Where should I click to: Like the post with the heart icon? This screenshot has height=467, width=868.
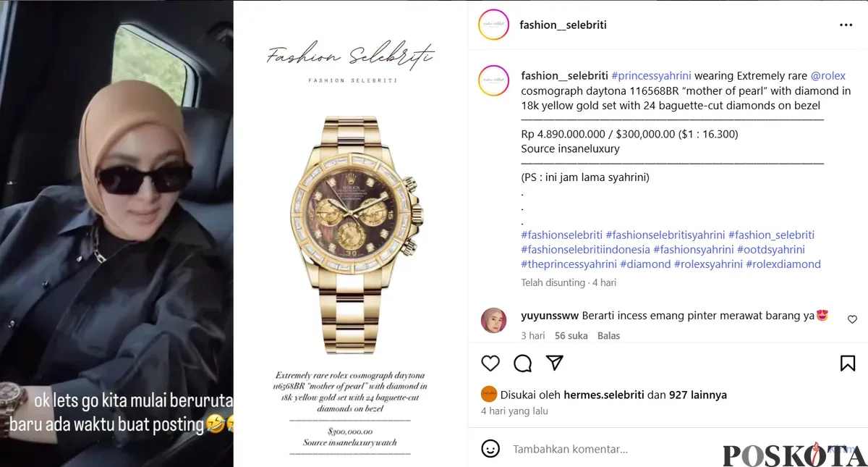[x=490, y=363]
